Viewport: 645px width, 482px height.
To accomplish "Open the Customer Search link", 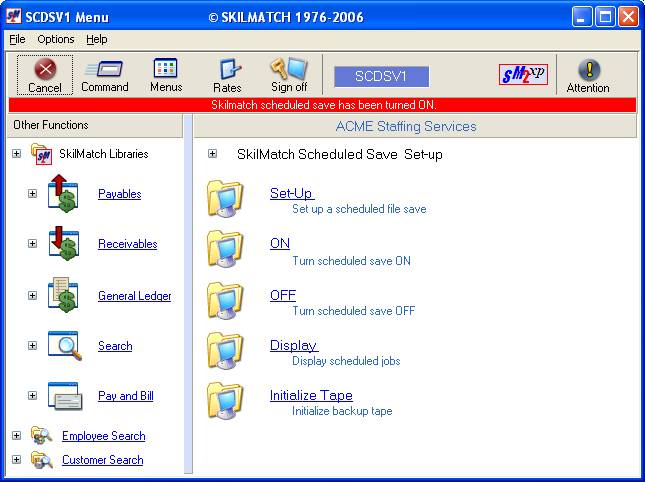I will click(103, 460).
